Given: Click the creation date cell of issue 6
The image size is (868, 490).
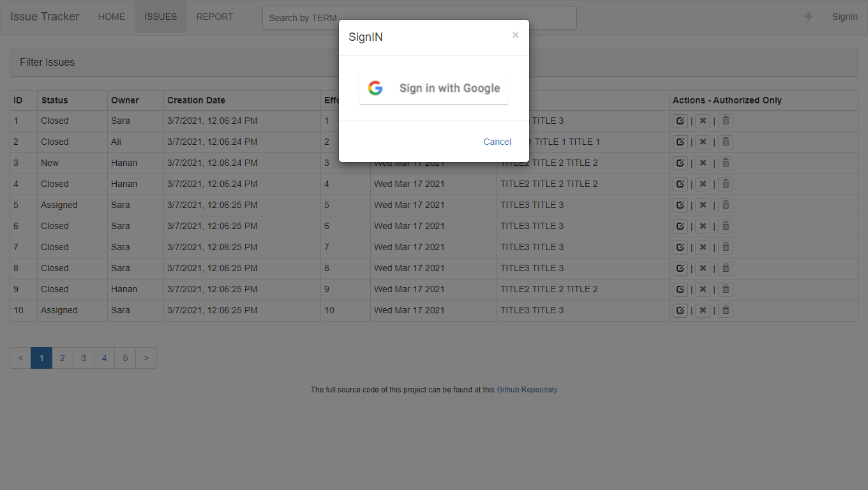Looking at the screenshot, I should pos(242,226).
